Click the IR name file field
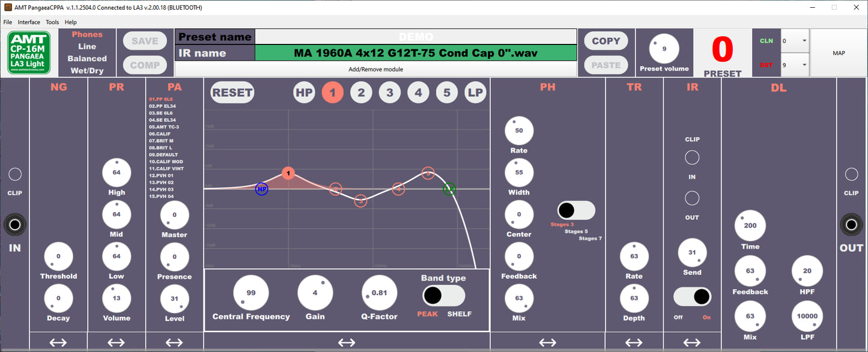Image resolution: width=868 pixels, height=352 pixels. point(416,53)
